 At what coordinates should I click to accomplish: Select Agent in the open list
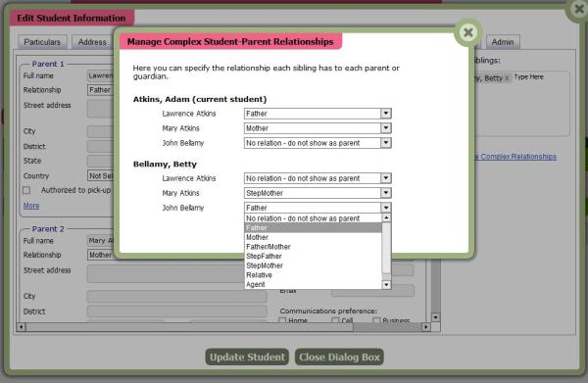pos(313,284)
